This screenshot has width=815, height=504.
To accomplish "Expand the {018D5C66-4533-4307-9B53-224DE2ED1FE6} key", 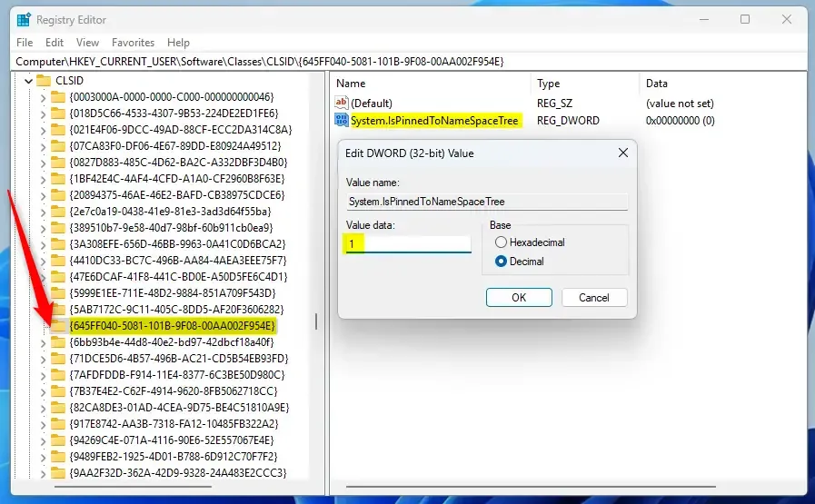I will (43, 114).
